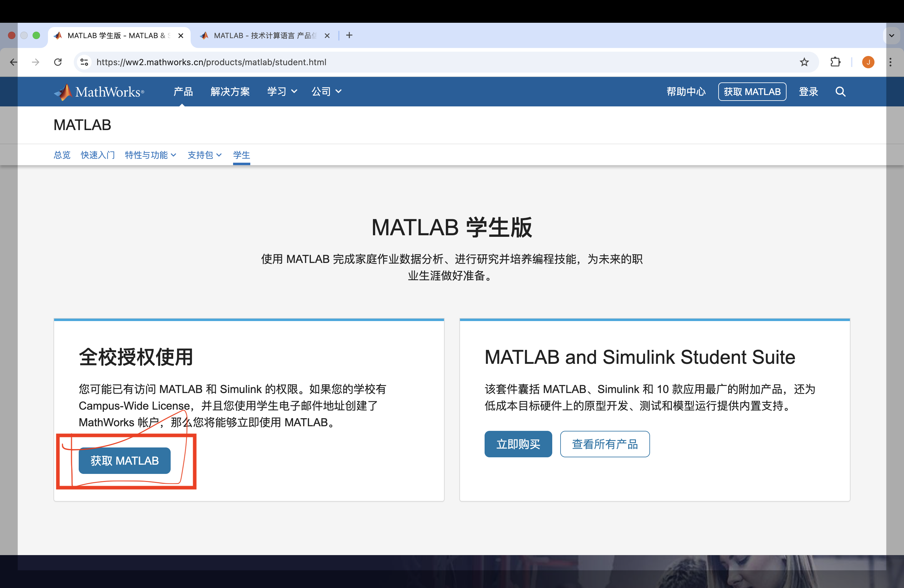Click the 查看所有产品 button
The image size is (904, 588).
point(604,444)
